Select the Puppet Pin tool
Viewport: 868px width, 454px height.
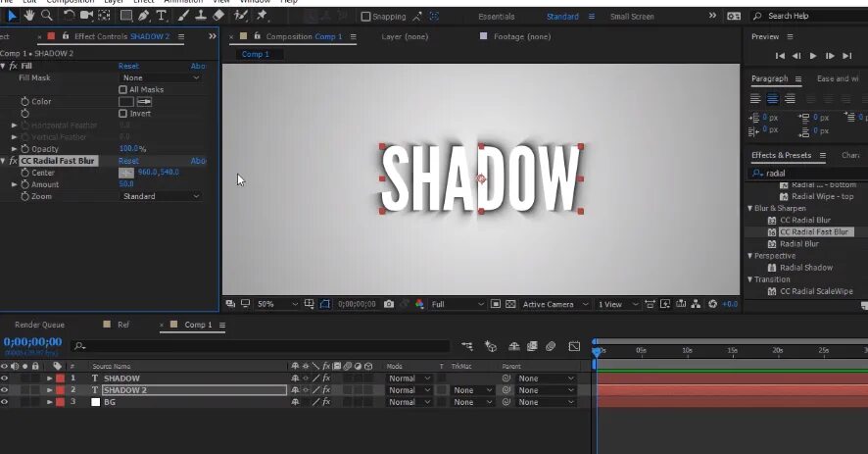tap(262, 16)
